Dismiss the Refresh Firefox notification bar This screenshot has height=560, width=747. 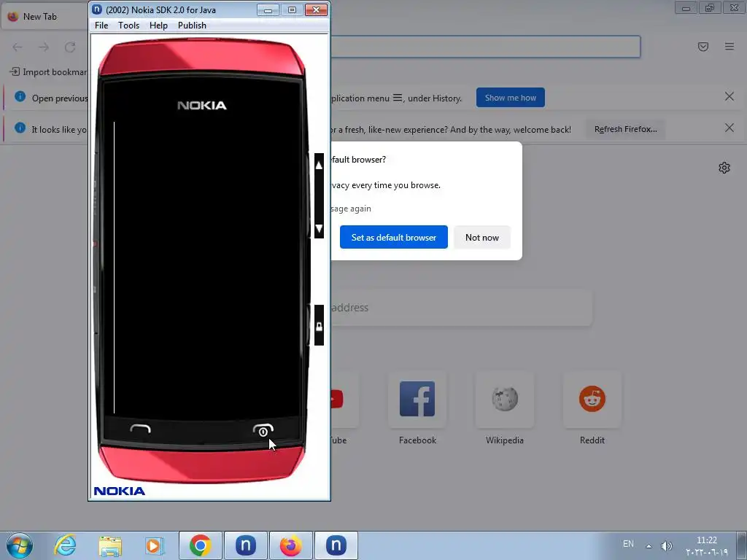(729, 128)
